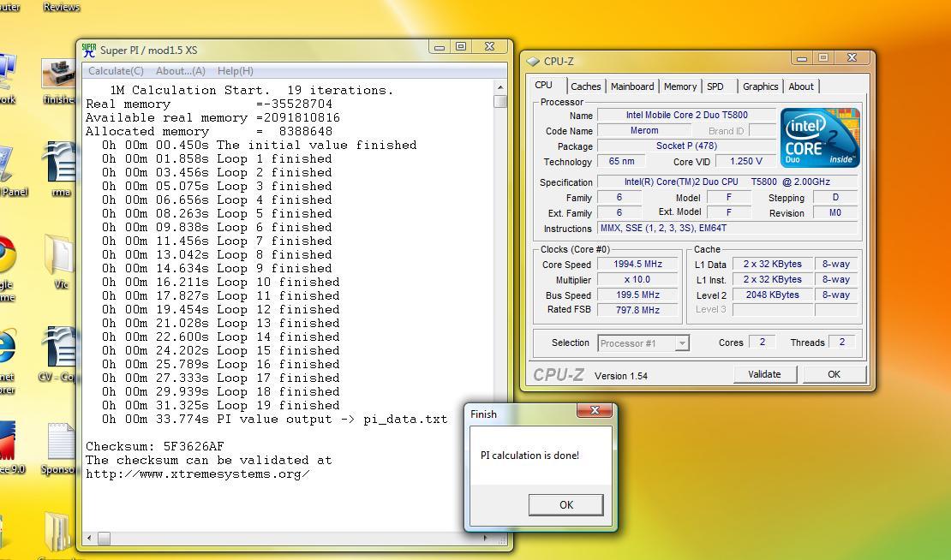Click the Specification field showing T5800 @ 2.00GHz
The height and width of the screenshot is (560, 951).
point(727,182)
